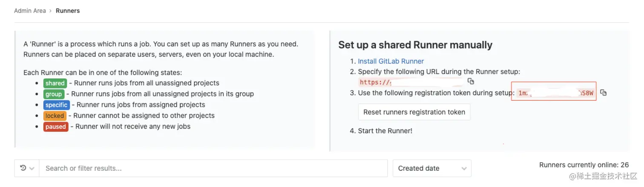Image resolution: width=644 pixels, height=187 pixels.
Task: Click the highlighted registration token value
Action: [x=554, y=93]
